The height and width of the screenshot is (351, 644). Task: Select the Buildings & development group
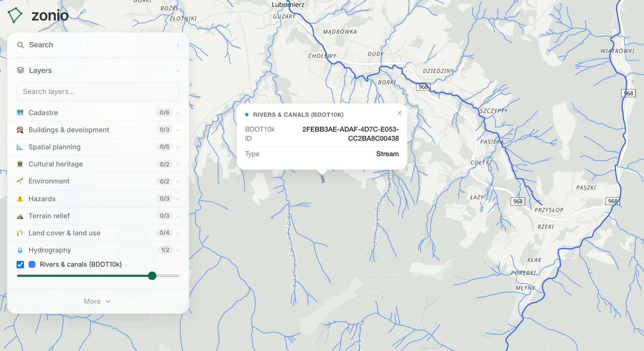coord(98,130)
